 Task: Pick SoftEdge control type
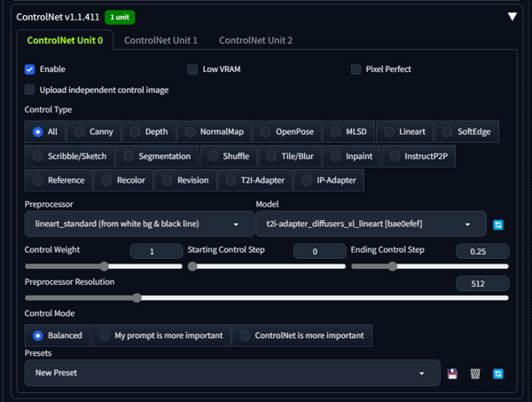point(467,131)
